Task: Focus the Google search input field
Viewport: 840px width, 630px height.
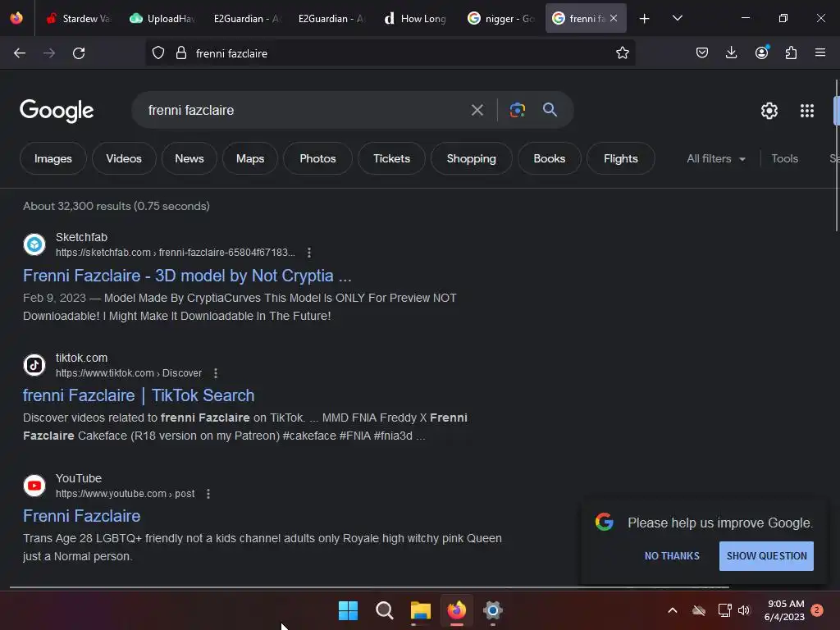Action: [x=303, y=111]
